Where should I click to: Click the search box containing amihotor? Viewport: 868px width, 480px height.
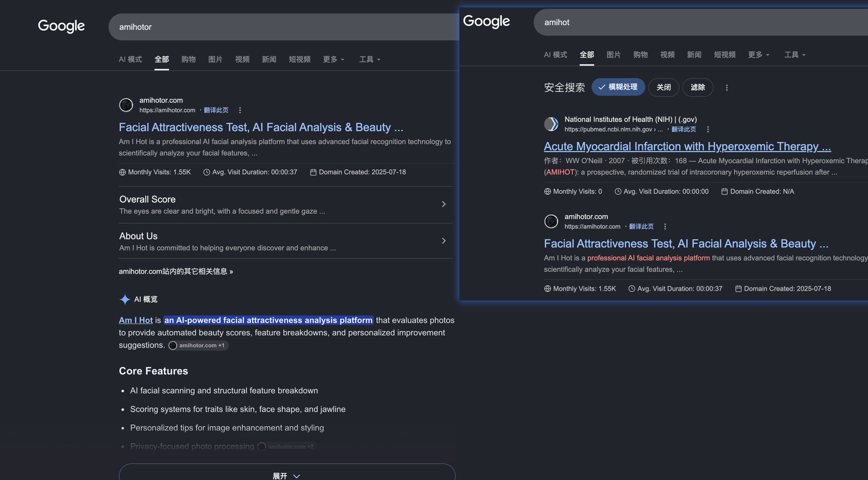click(x=284, y=27)
